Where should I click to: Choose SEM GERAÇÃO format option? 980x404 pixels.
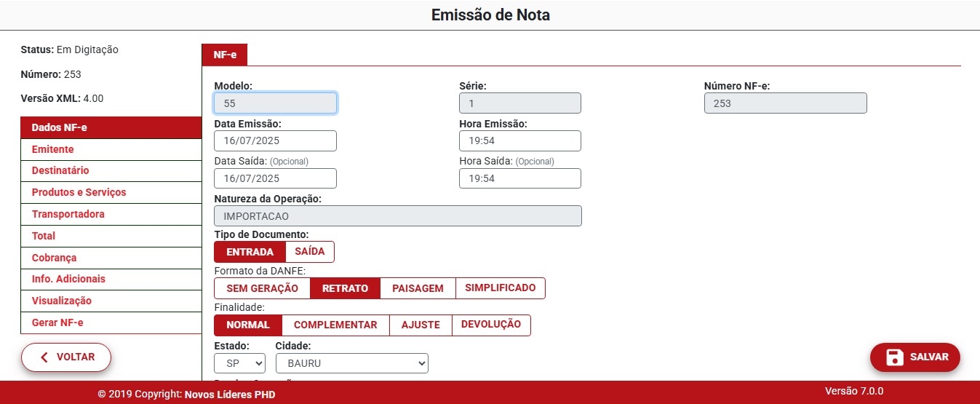pos(262,288)
